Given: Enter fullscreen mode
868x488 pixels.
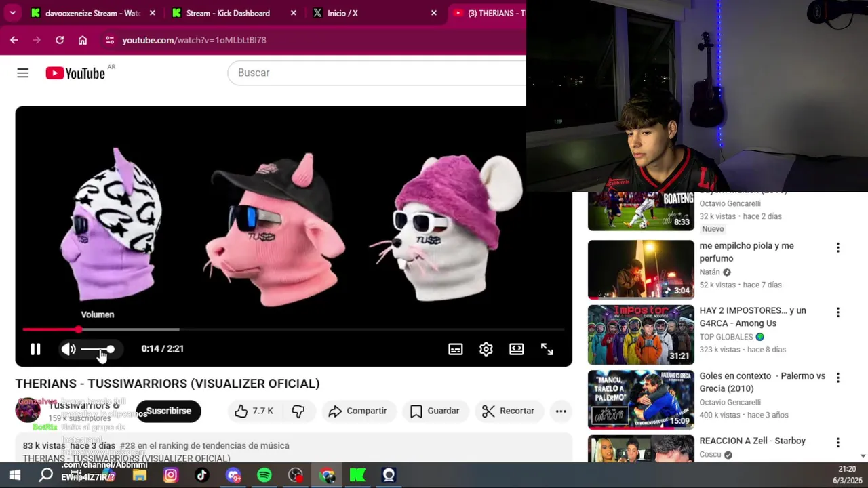Looking at the screenshot, I should pyautogui.click(x=547, y=349).
